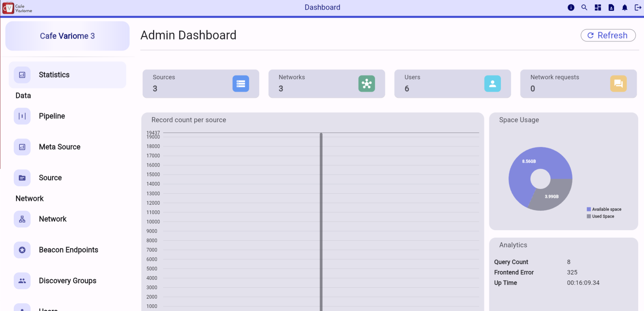Open the notifications bell
The width and height of the screenshot is (644, 311).
tap(625, 7)
